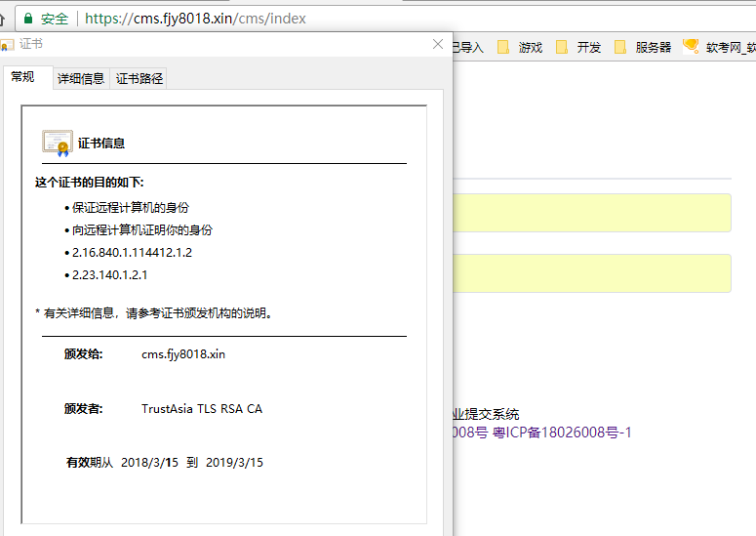Open the 详细信息 tab
This screenshot has height=536, width=756.
(81, 78)
